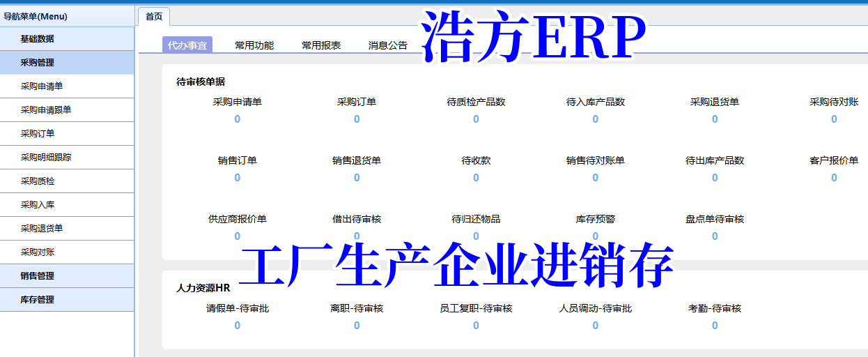This screenshot has width=868, height=357.
Task: Collapse the 采购管理 menu section
Action: 37,63
